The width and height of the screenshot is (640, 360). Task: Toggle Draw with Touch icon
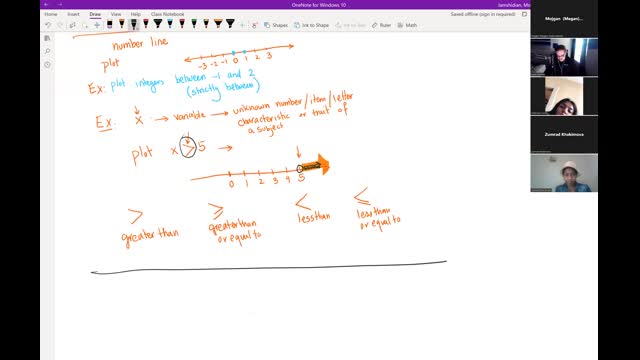click(x=255, y=25)
